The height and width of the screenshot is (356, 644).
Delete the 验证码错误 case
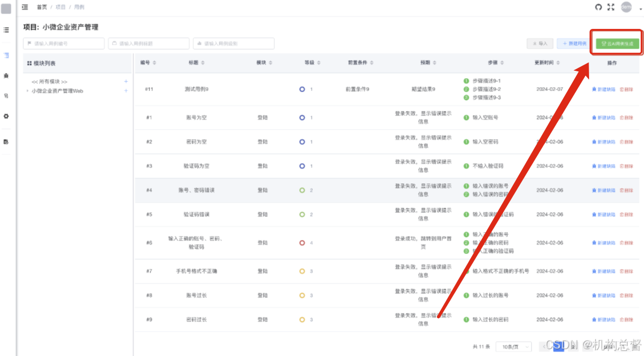pyautogui.click(x=626, y=215)
